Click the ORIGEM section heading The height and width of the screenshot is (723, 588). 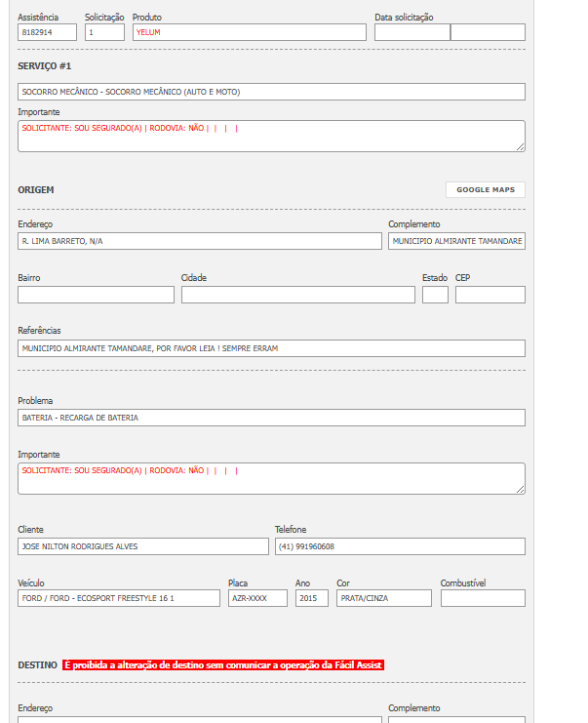click(x=36, y=190)
